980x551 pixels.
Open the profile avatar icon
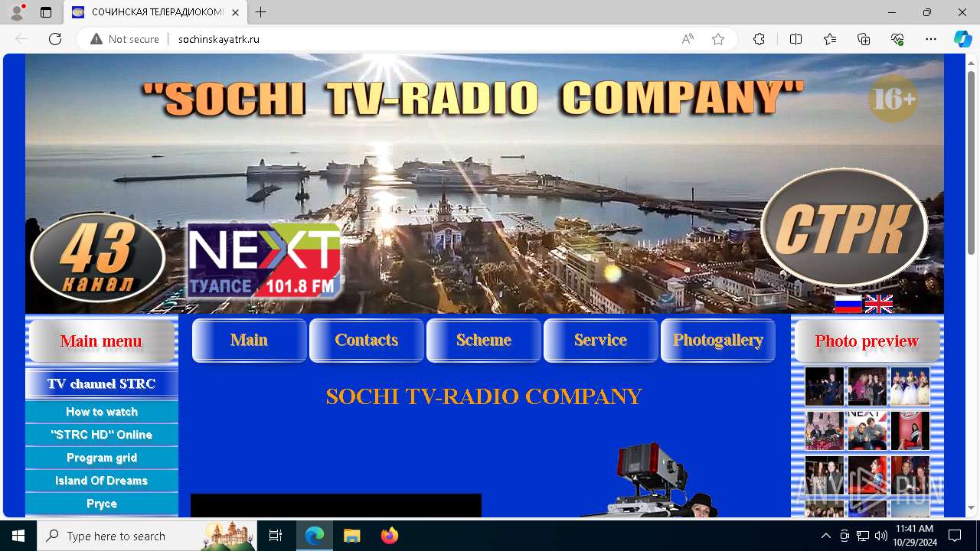(17, 12)
